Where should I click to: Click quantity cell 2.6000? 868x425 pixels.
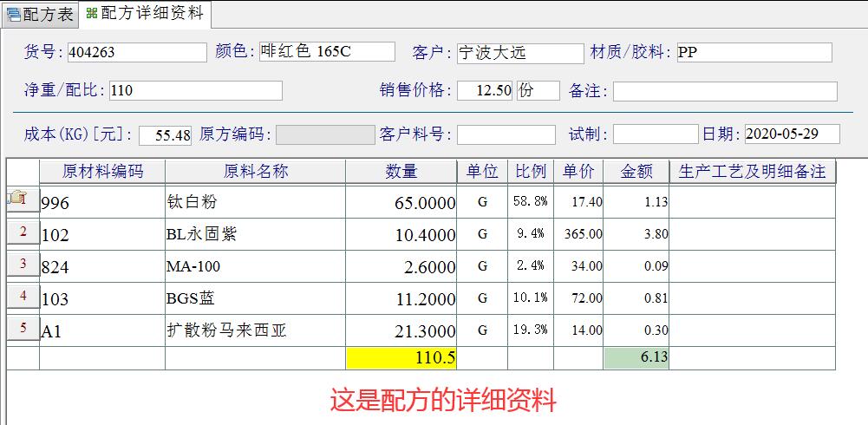tap(401, 266)
